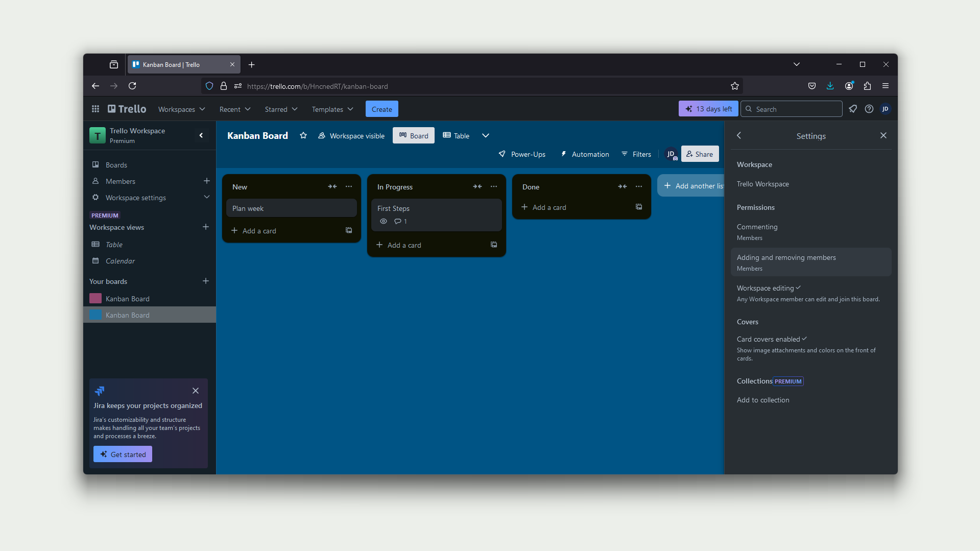Open list actions for In Progress

pyautogui.click(x=494, y=186)
